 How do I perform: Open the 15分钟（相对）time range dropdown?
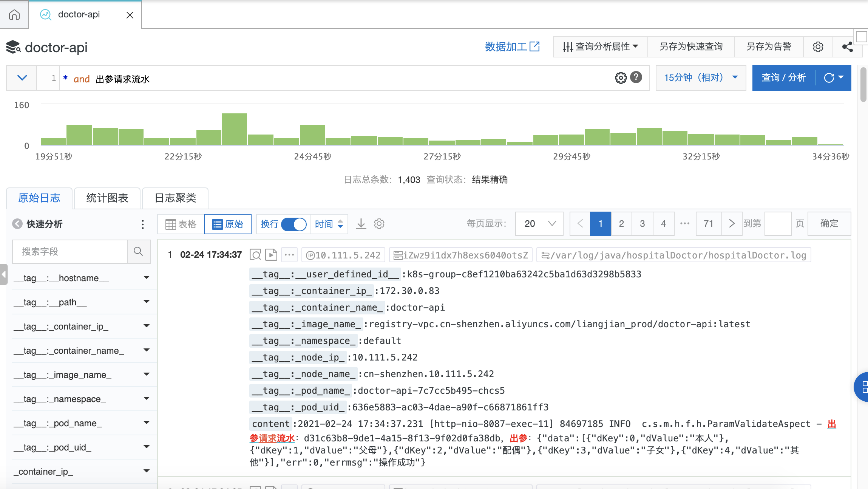click(701, 77)
